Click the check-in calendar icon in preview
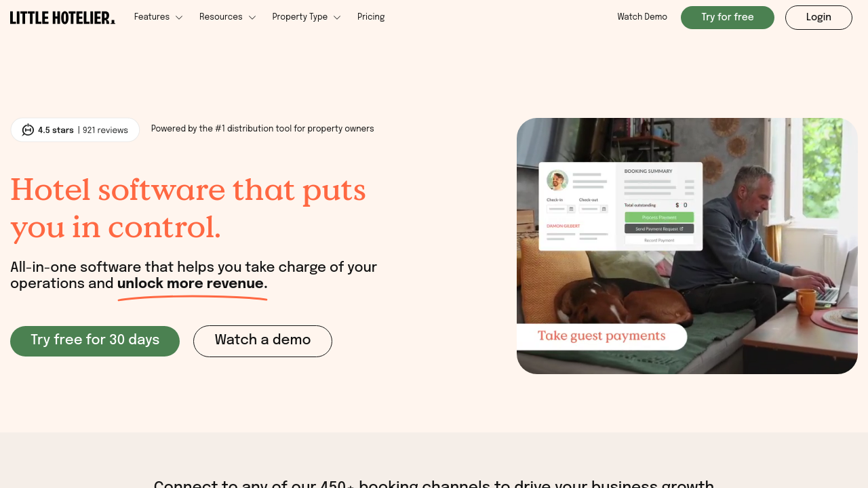Viewport: 868px width, 488px height. coord(571,209)
